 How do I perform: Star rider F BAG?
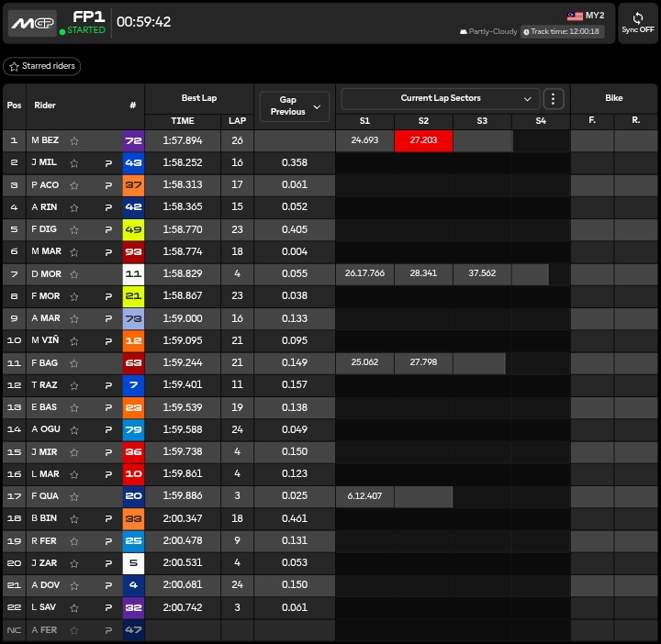tap(74, 363)
